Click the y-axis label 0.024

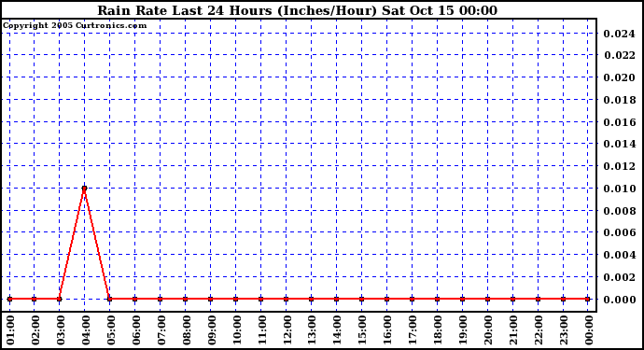point(619,34)
